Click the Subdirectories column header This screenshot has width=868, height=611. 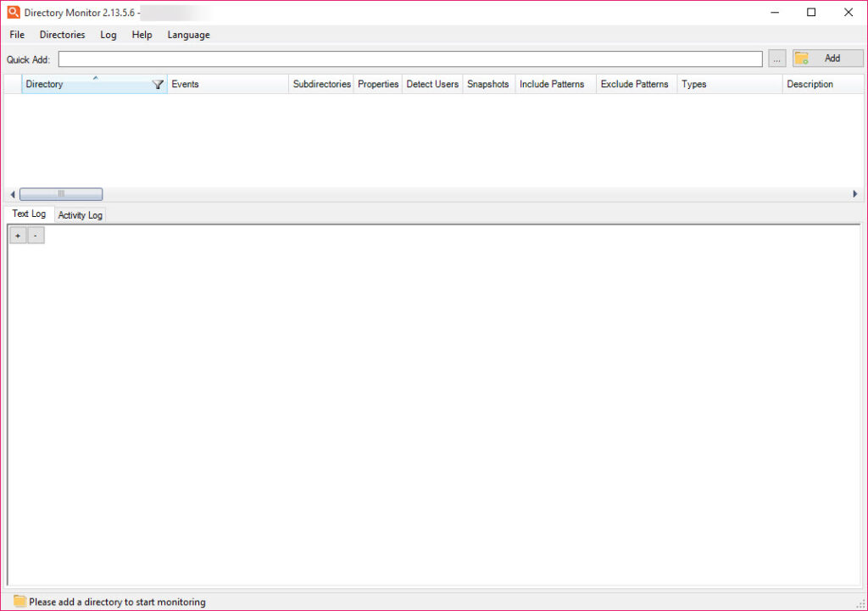(x=321, y=84)
